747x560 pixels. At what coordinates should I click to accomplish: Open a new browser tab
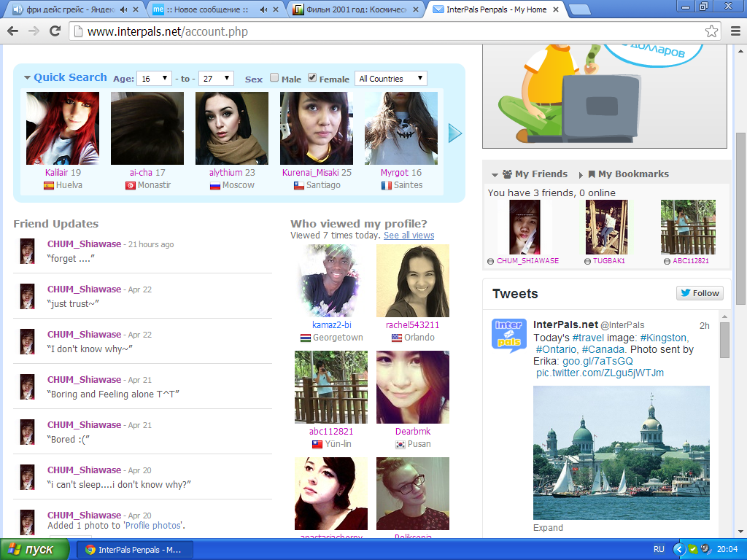pos(579,9)
